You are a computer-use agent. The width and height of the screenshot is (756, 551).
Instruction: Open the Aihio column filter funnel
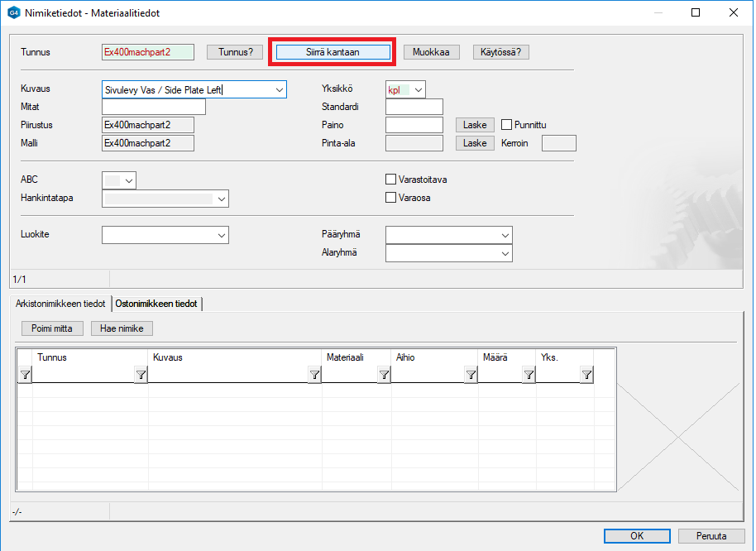pyautogui.click(x=471, y=376)
